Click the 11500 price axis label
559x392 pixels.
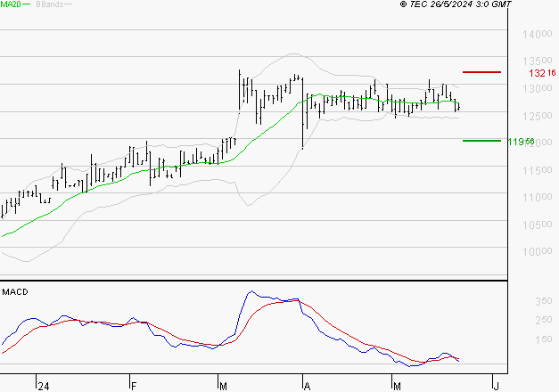[x=538, y=170]
